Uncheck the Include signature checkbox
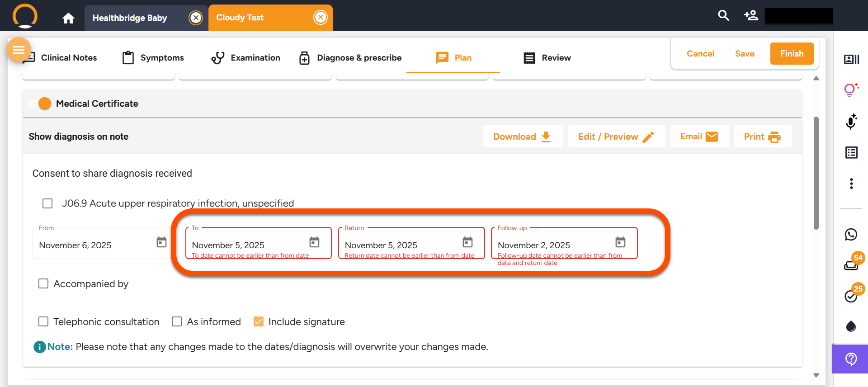Screen dimensions: 868x387 click(x=259, y=321)
